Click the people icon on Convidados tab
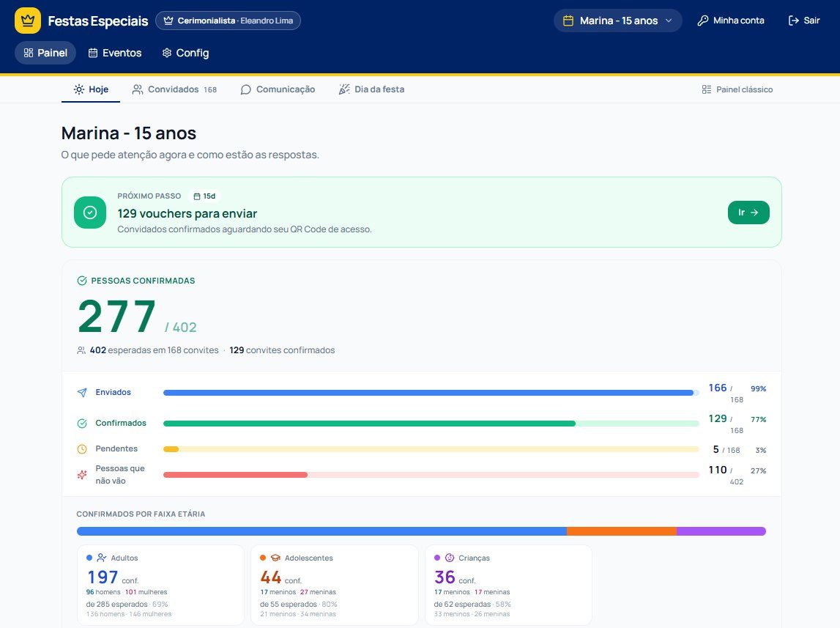Screen dimensions: 840x628 [x=138, y=89]
